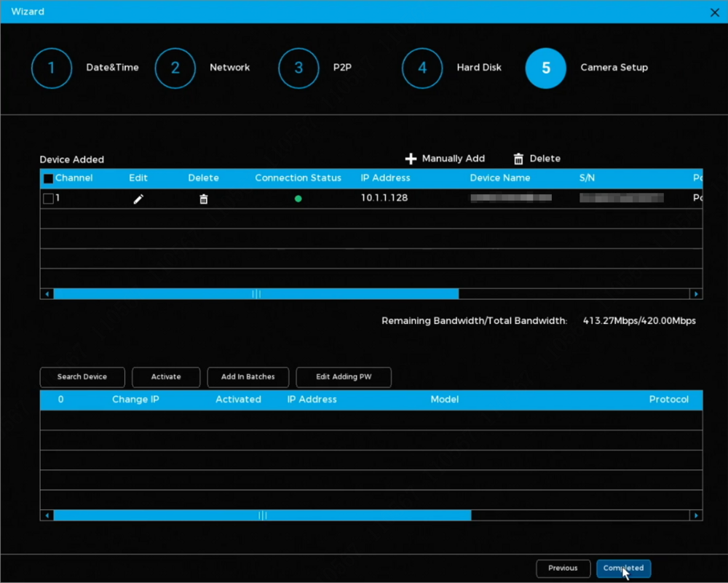Screen dimensions: 728x583
Task: Click the Edit Adding PW button
Action: tap(344, 377)
